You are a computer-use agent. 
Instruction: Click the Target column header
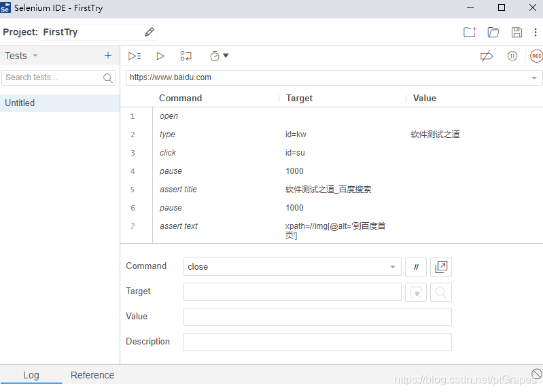299,99
